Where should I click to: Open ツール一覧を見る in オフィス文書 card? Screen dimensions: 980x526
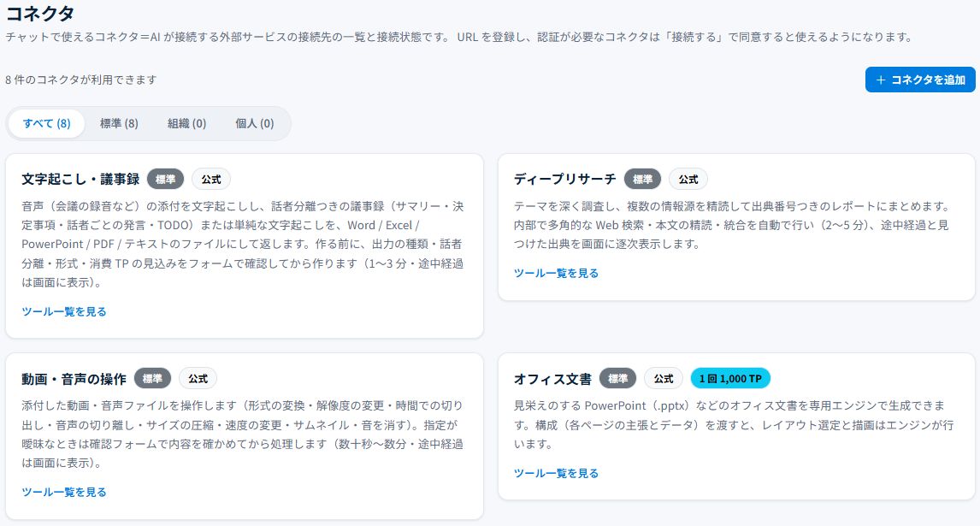[556, 473]
